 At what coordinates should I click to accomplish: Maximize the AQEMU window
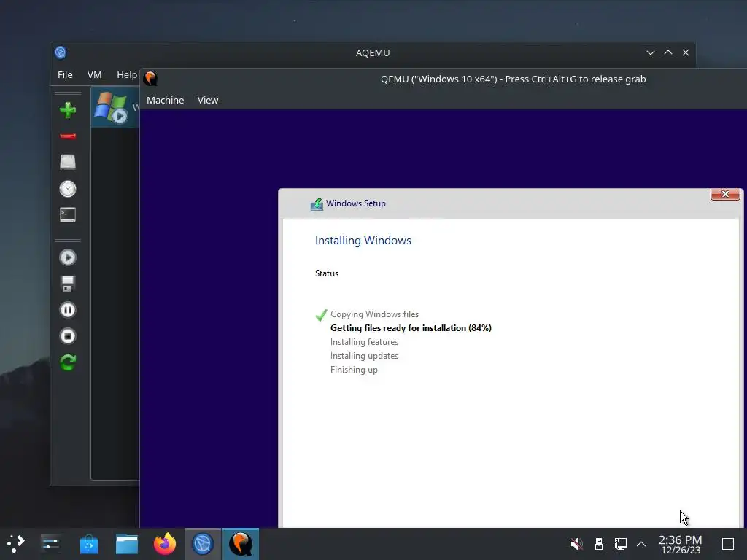(668, 52)
